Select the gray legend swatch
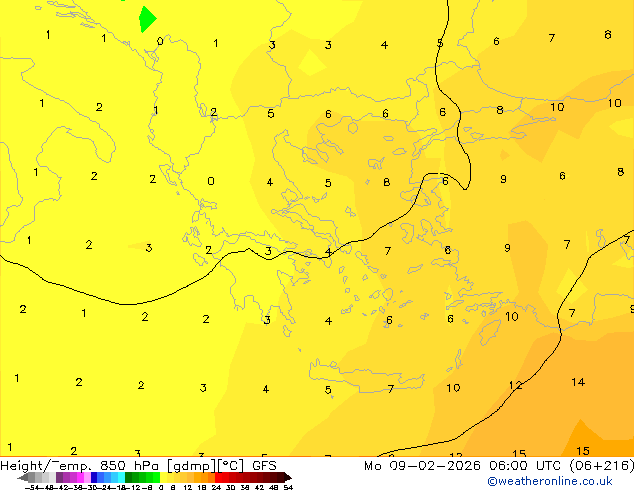This screenshot has width=634, height=490. [32, 477]
